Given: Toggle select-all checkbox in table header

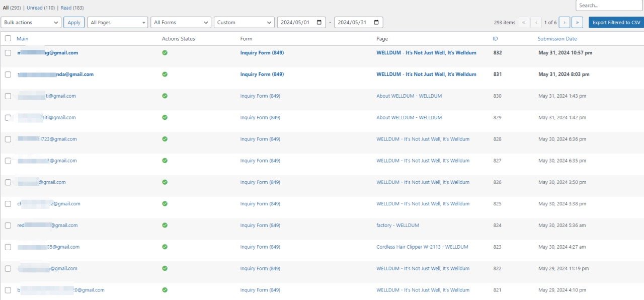Looking at the screenshot, I should [x=8, y=38].
